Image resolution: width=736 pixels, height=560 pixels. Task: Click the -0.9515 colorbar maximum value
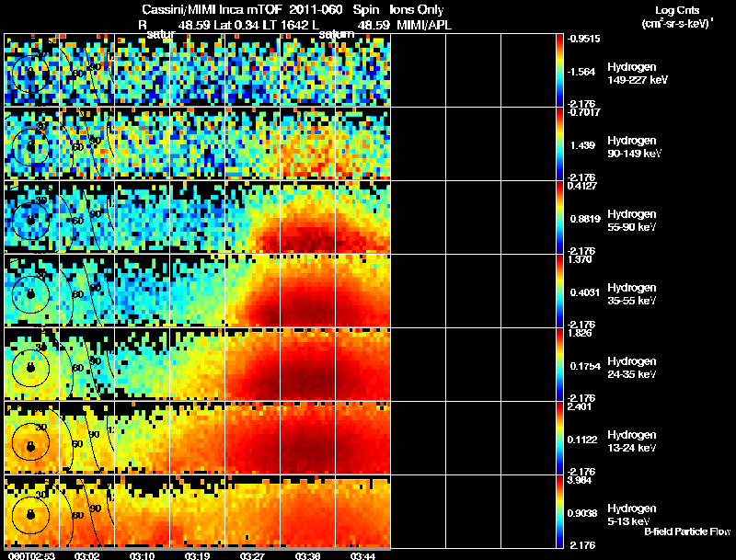coord(583,39)
